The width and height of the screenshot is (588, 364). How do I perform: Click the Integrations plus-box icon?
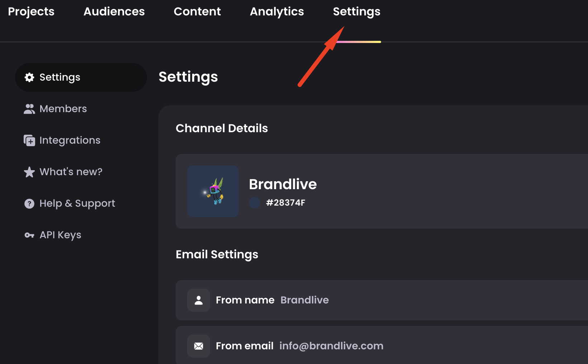(x=29, y=140)
